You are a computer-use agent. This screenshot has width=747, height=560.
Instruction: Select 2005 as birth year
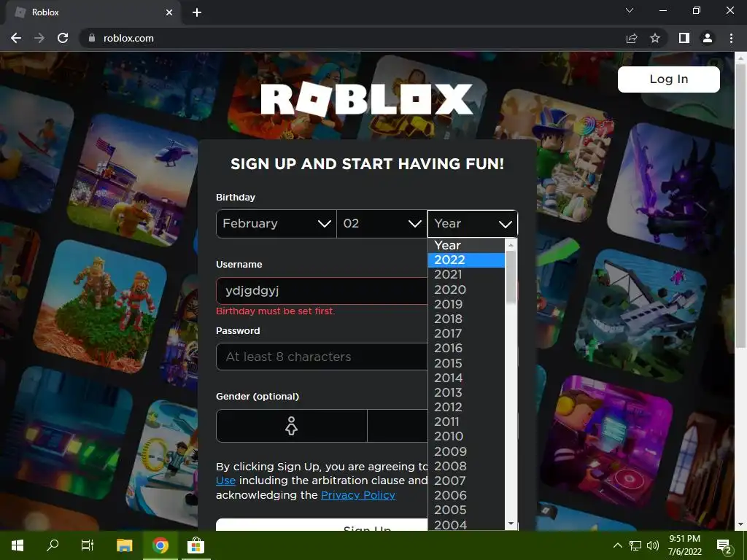(466, 510)
